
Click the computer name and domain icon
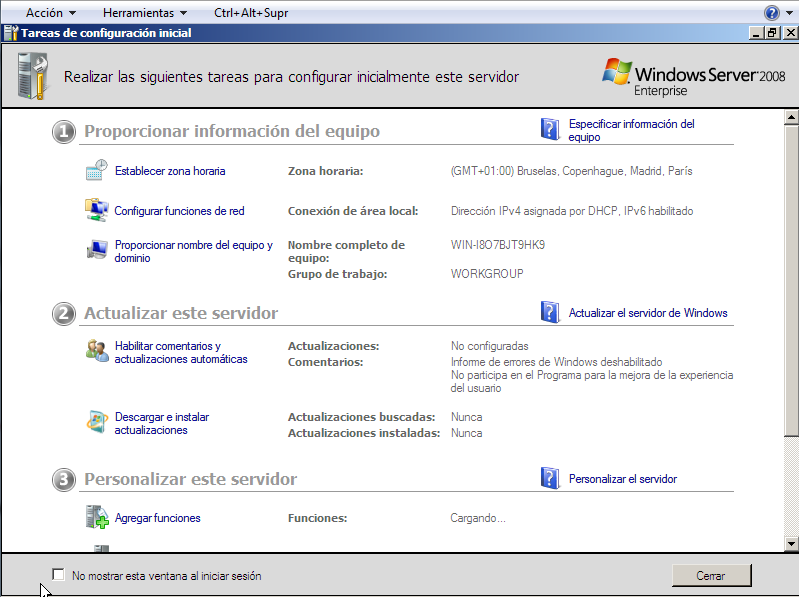[x=97, y=249]
